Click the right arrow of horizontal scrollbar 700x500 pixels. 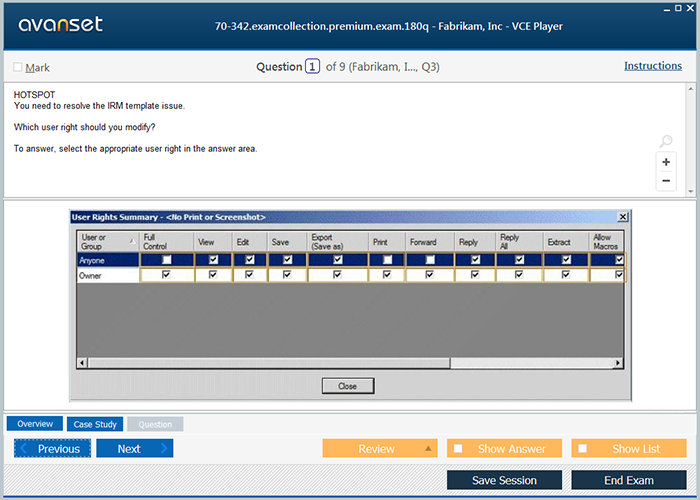618,362
